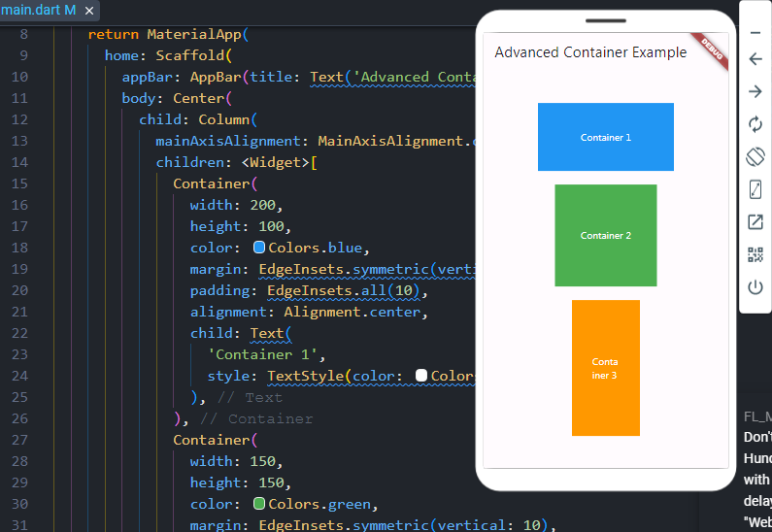Click 'AppBar(title:' on line 10
The image size is (772, 532).
(x=245, y=78)
